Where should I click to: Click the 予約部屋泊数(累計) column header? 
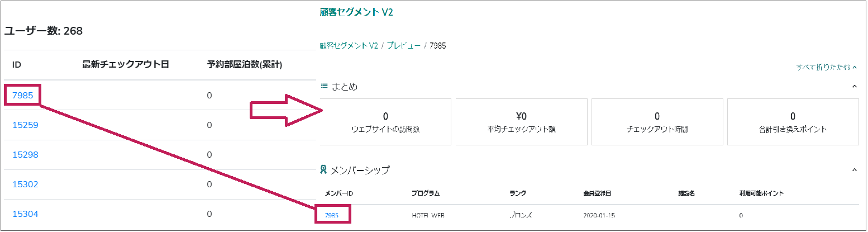(x=245, y=65)
